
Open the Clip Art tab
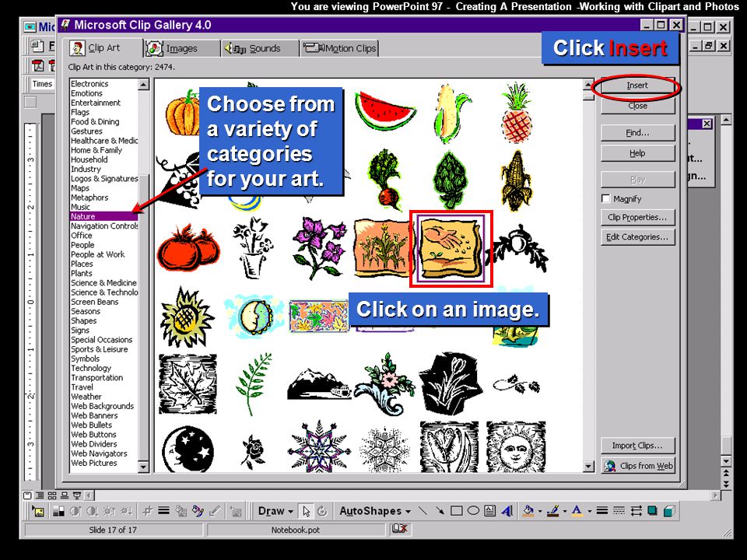click(103, 47)
